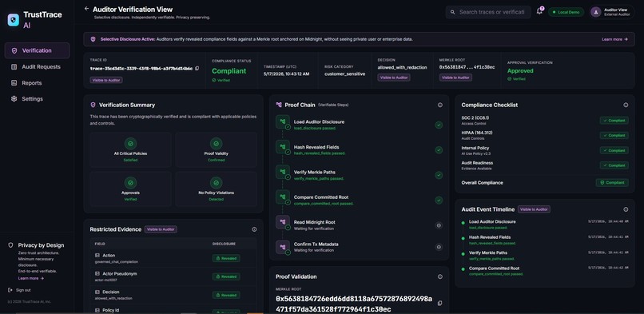Click the governed_chat_completion action value

coord(116,261)
